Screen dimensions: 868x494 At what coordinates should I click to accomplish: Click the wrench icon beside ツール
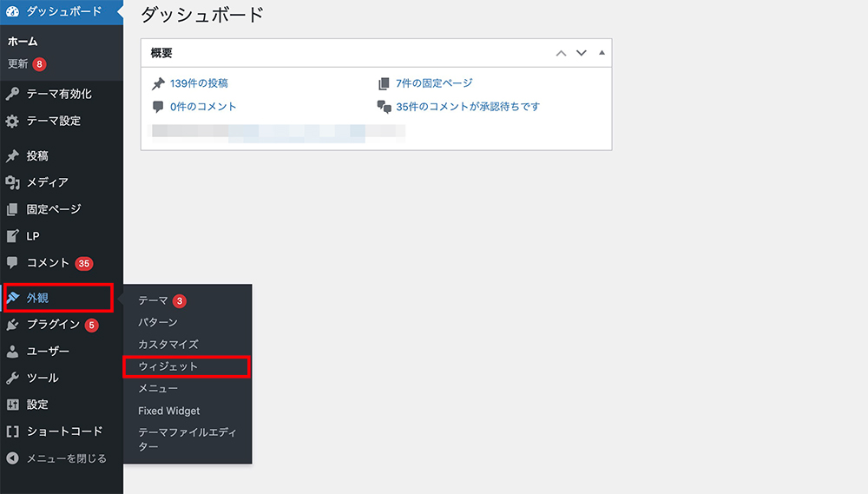(12, 378)
